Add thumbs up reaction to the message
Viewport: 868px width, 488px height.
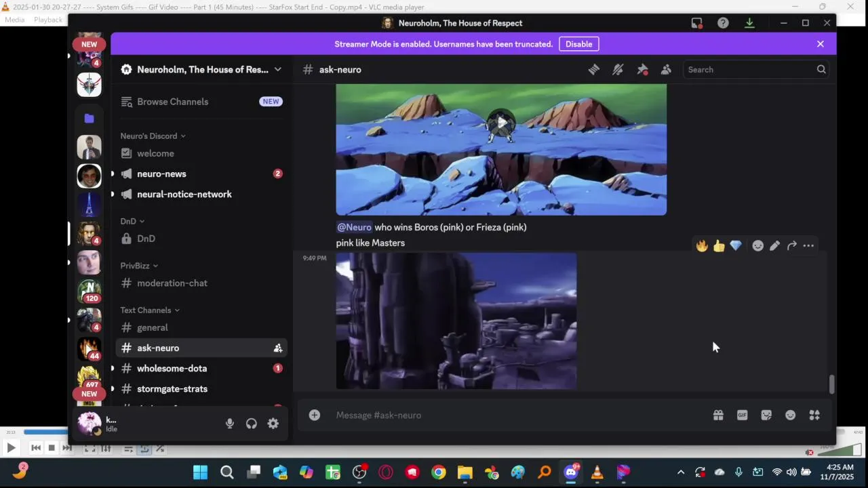(719, 246)
